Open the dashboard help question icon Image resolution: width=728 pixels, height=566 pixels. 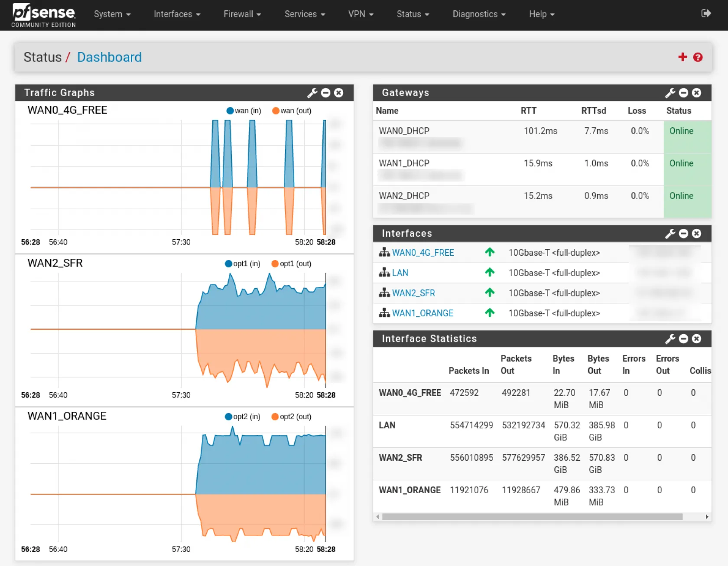(x=698, y=57)
